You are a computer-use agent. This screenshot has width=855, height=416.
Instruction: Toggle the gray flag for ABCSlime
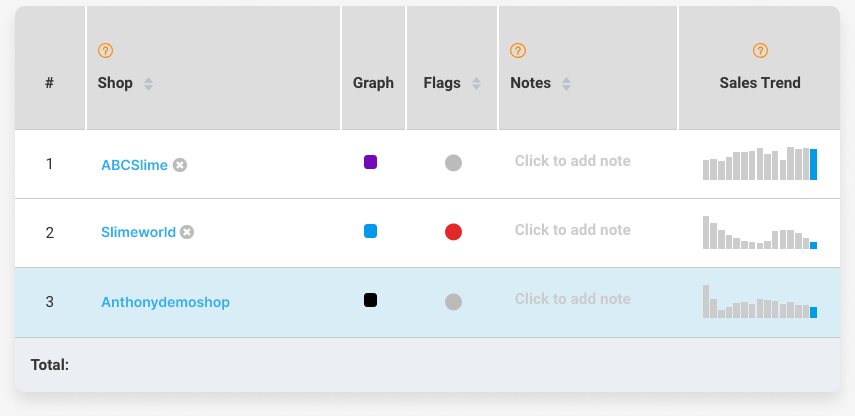[x=453, y=162]
